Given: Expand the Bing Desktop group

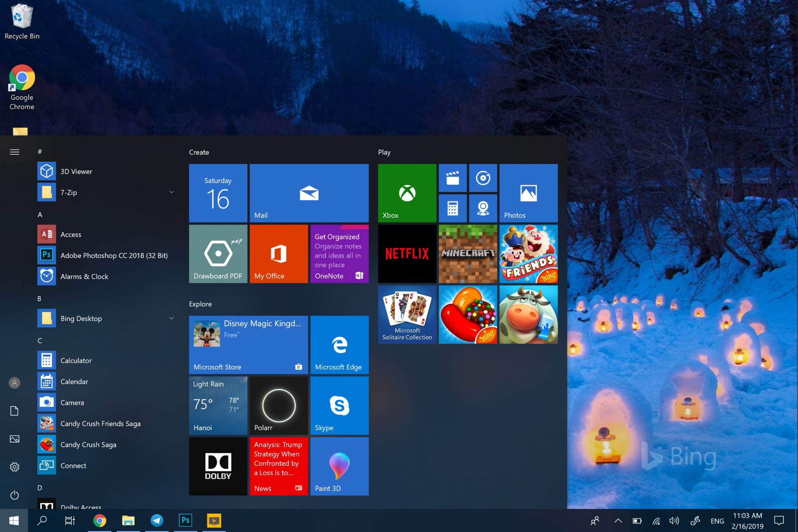Looking at the screenshot, I should pos(171,318).
